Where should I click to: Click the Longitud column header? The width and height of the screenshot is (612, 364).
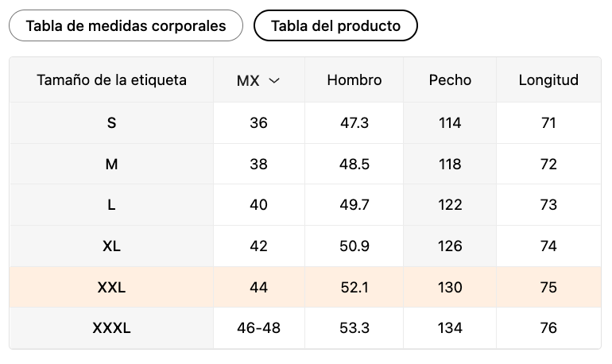[x=548, y=80]
